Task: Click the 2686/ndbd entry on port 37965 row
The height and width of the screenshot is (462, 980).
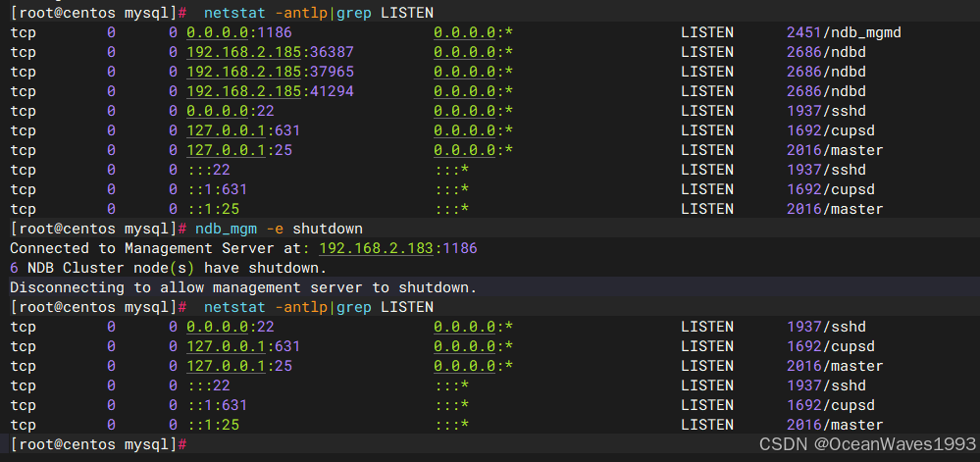Action: 826,72
